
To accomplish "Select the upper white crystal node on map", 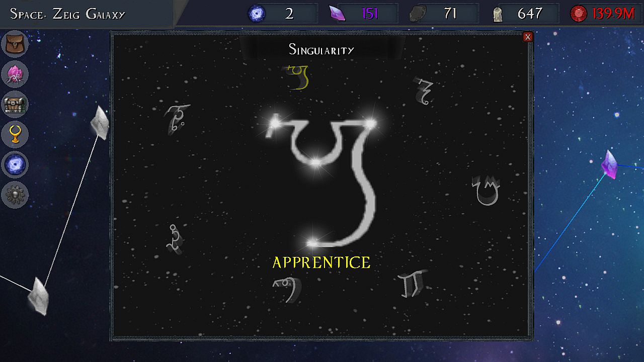I will coord(100,123).
